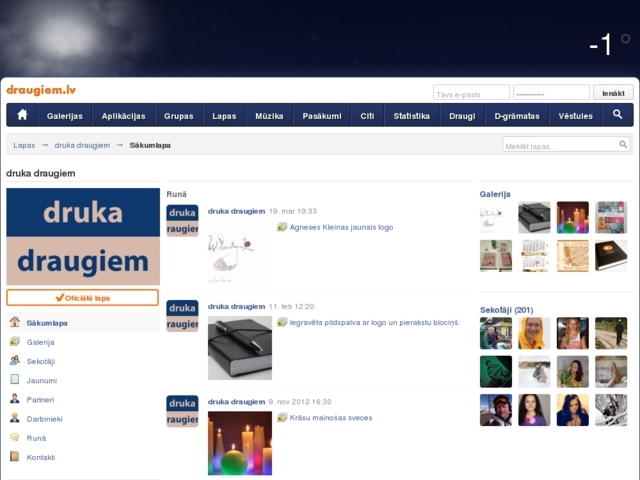This screenshot has width=640, height=480.
Task: Open Lapas in navigation bar
Action: (224, 116)
